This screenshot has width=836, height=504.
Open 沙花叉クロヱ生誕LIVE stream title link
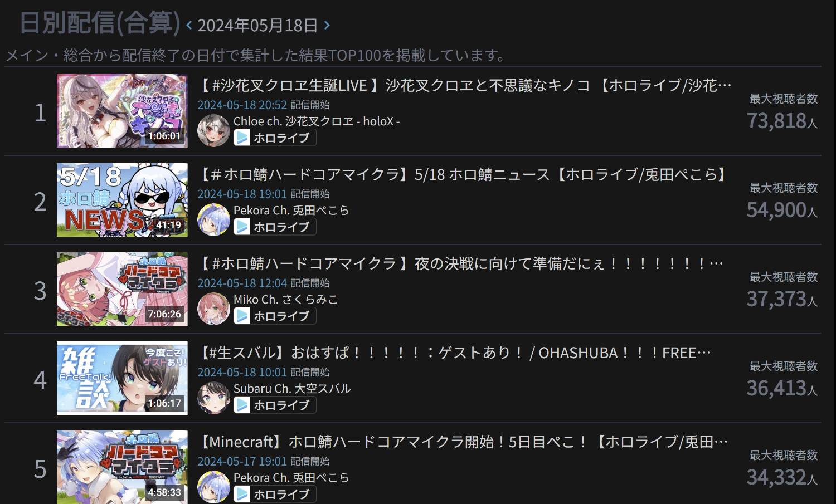[x=465, y=85]
